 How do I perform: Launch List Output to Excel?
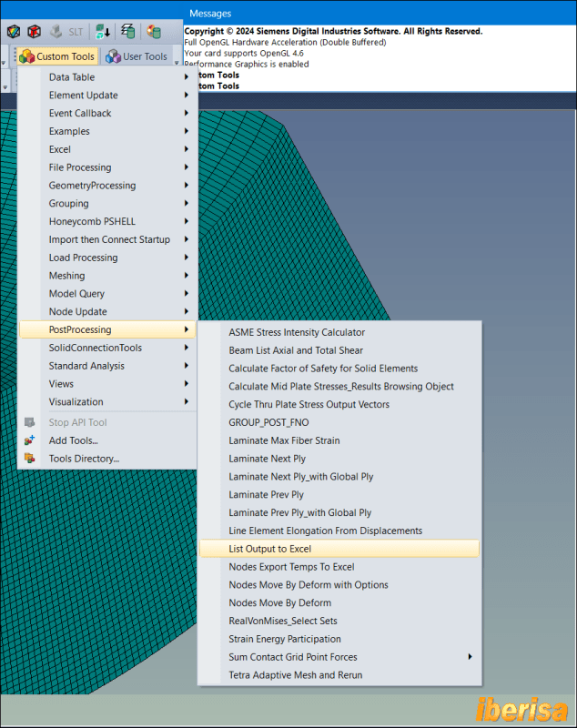339,549
